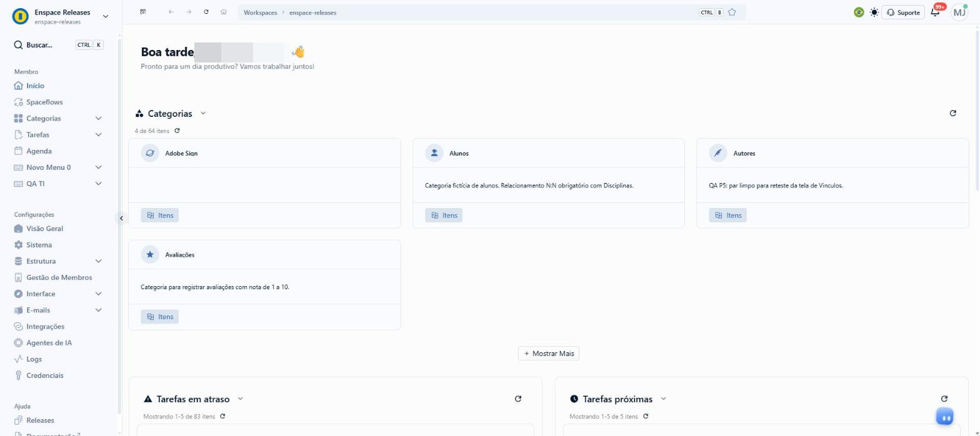Change language using the Brazil flag icon
Image resolution: width=980 pixels, height=436 pixels.
point(859,12)
